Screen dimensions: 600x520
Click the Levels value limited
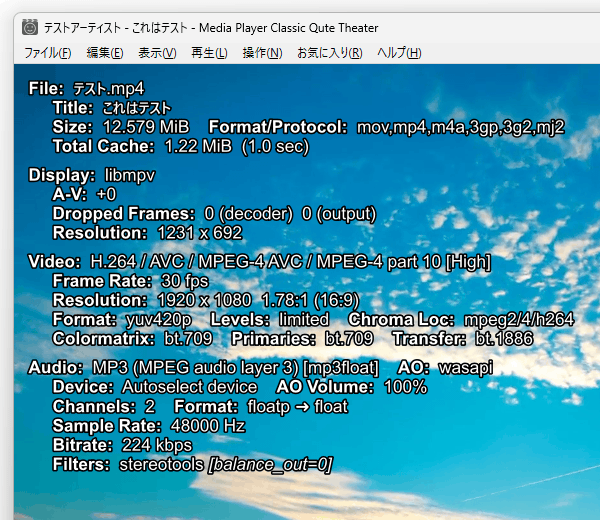304,319
